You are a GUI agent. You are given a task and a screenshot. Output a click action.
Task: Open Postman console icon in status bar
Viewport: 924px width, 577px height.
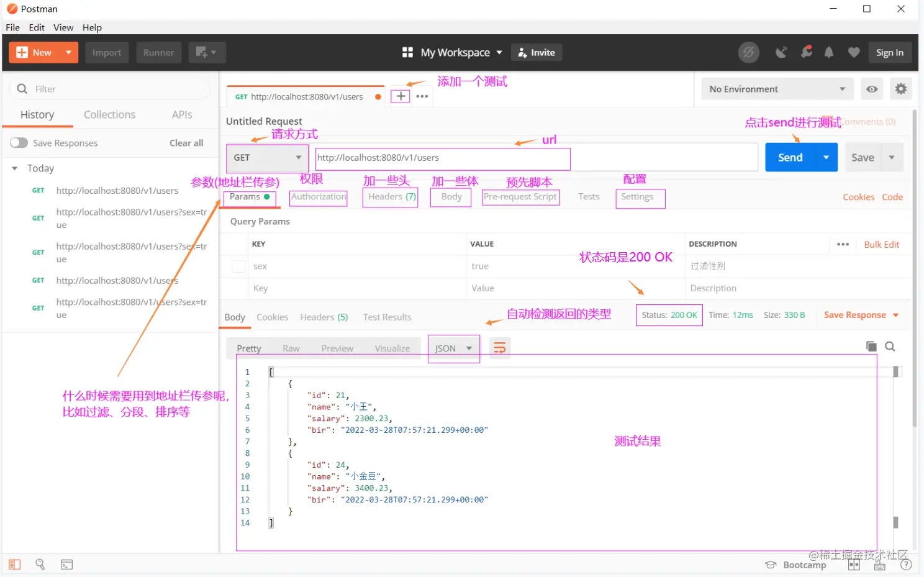pos(66,565)
